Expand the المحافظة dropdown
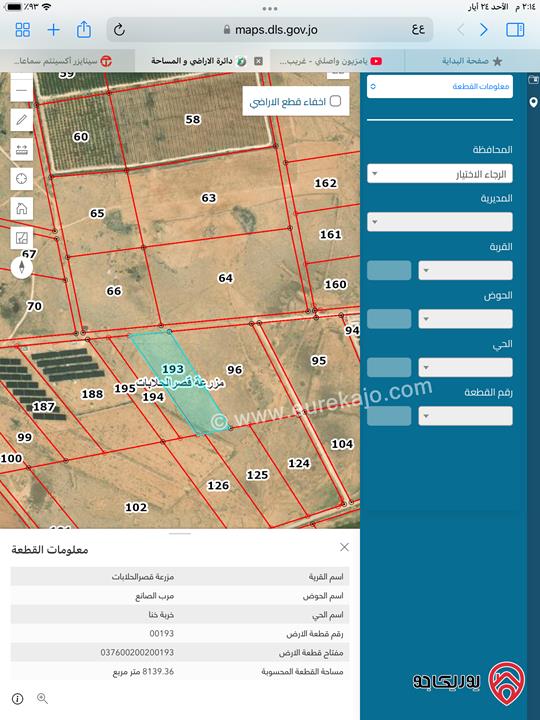 (440, 174)
